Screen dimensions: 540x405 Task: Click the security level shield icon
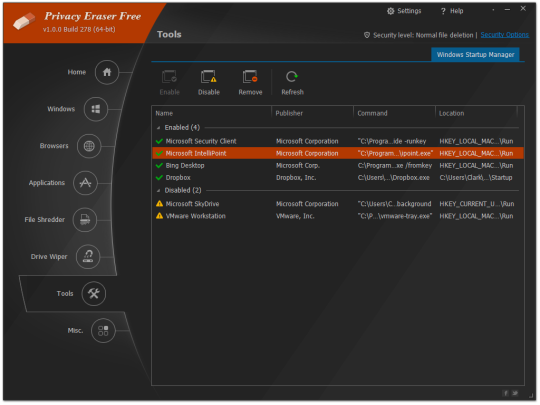pyautogui.click(x=367, y=35)
